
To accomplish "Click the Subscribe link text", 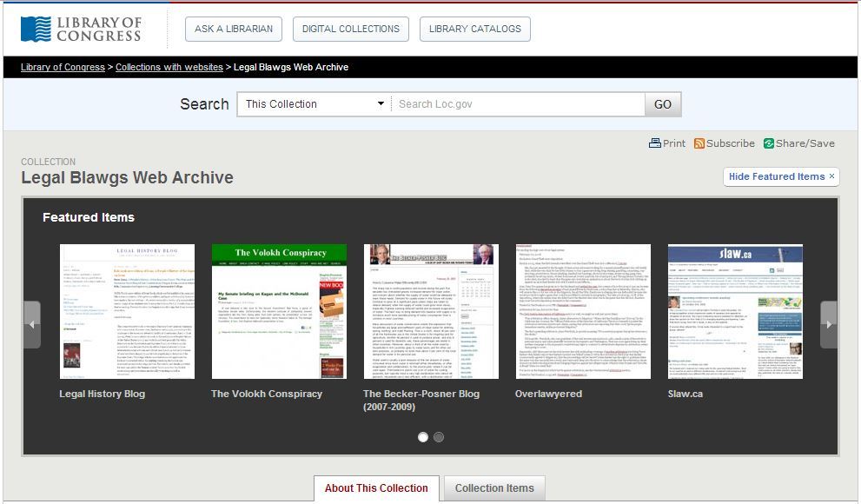I will point(731,143).
